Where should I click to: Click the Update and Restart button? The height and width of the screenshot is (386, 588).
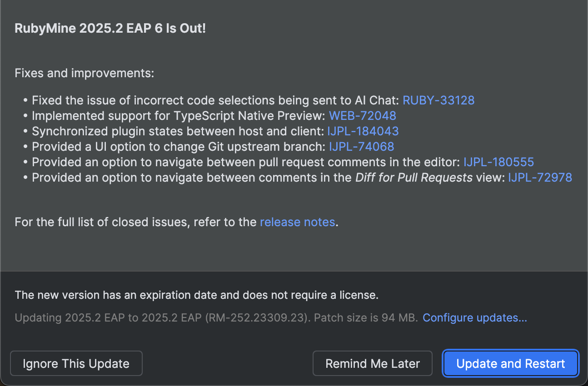click(x=510, y=363)
